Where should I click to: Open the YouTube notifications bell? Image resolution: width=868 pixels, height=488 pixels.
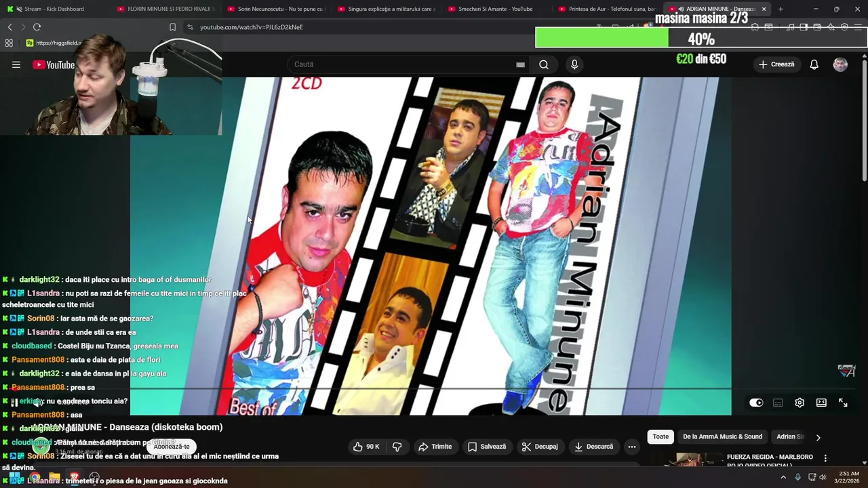pos(814,64)
